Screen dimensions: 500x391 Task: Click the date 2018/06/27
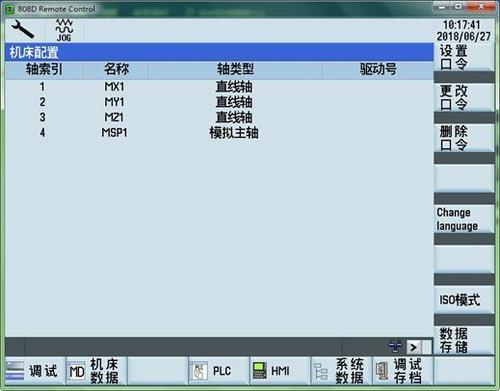pyautogui.click(x=464, y=36)
